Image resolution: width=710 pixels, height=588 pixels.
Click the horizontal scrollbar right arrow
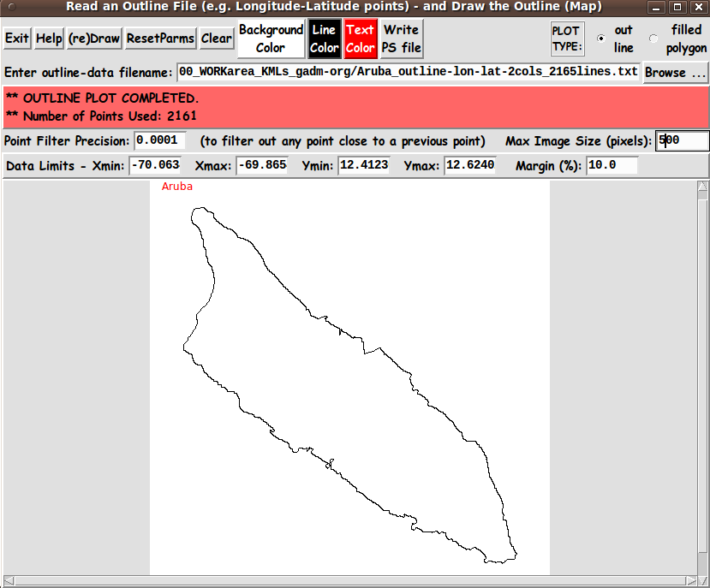point(691,580)
